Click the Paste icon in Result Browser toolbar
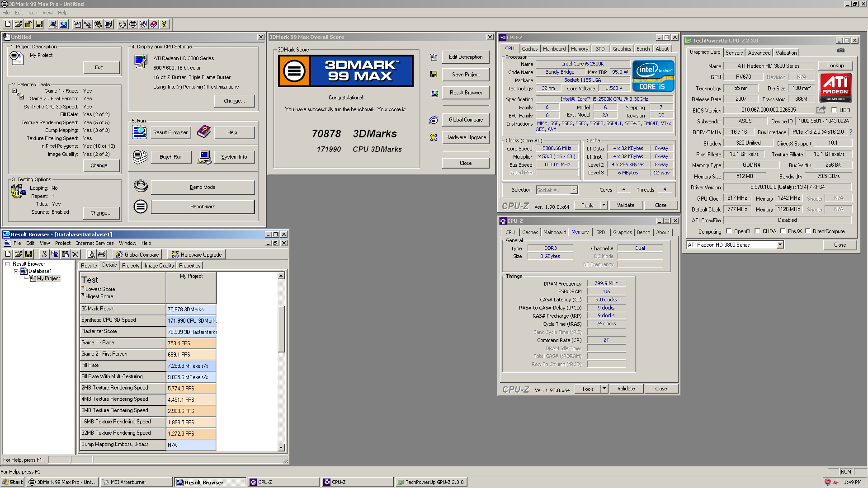Viewport: 868px width, 488px height. [65, 254]
